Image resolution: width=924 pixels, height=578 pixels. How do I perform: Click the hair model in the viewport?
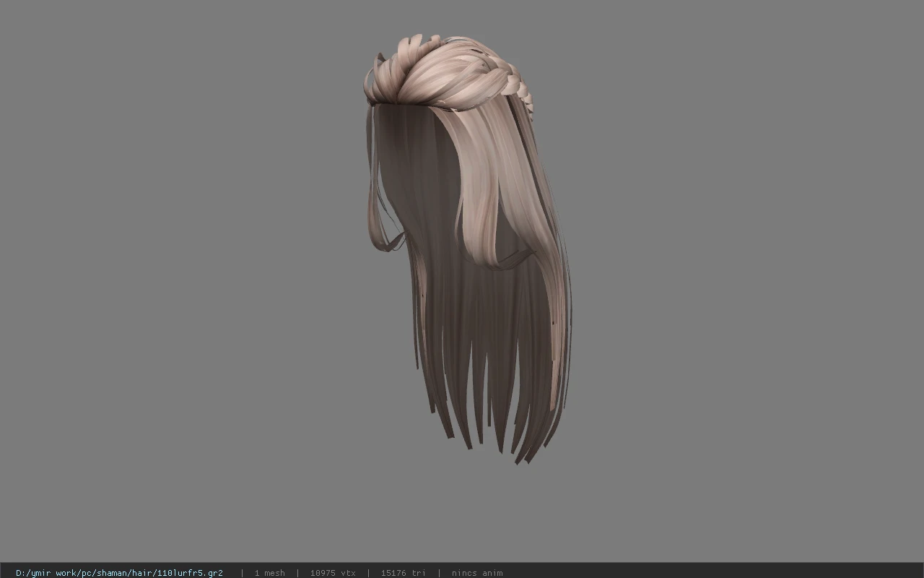point(468,249)
